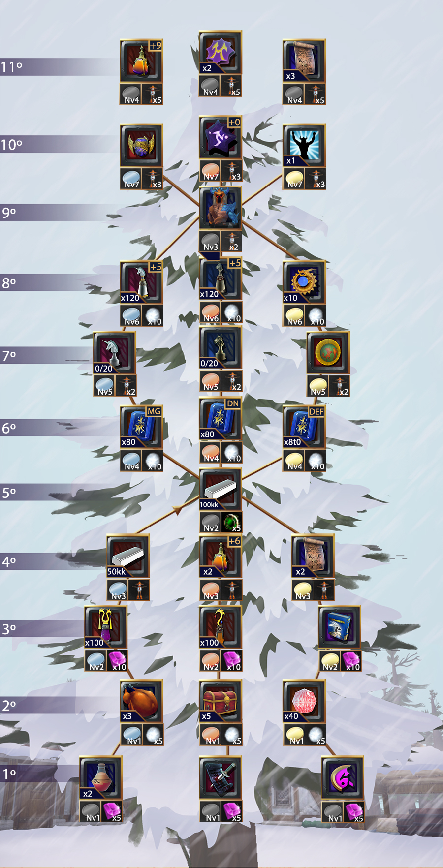Image resolution: width=443 pixels, height=868 pixels.
Task: Select the silver bar 100kk icon
Action: coord(221,489)
